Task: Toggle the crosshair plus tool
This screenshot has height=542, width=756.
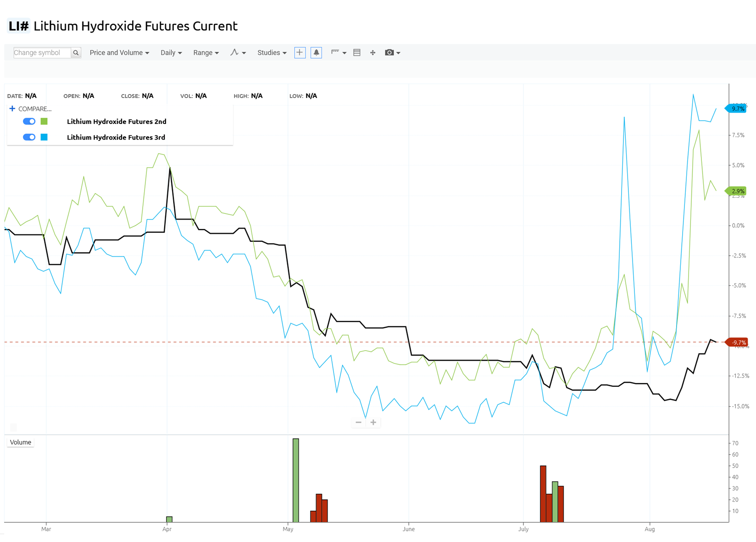Action: (300, 53)
